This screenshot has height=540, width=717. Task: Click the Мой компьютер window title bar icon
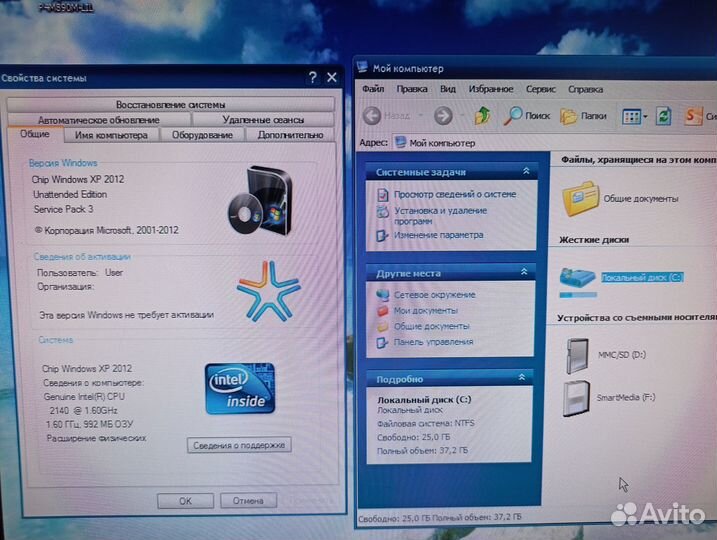(362, 67)
